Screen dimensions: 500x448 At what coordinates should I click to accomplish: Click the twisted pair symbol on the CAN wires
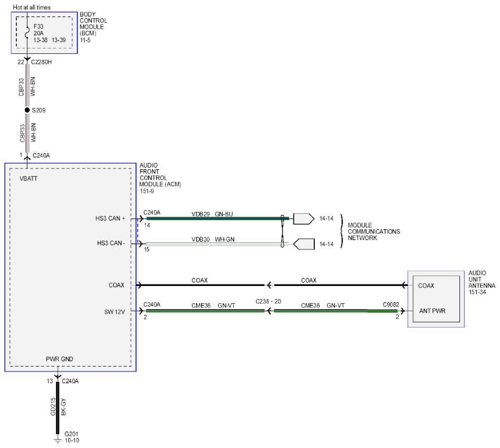(283, 231)
